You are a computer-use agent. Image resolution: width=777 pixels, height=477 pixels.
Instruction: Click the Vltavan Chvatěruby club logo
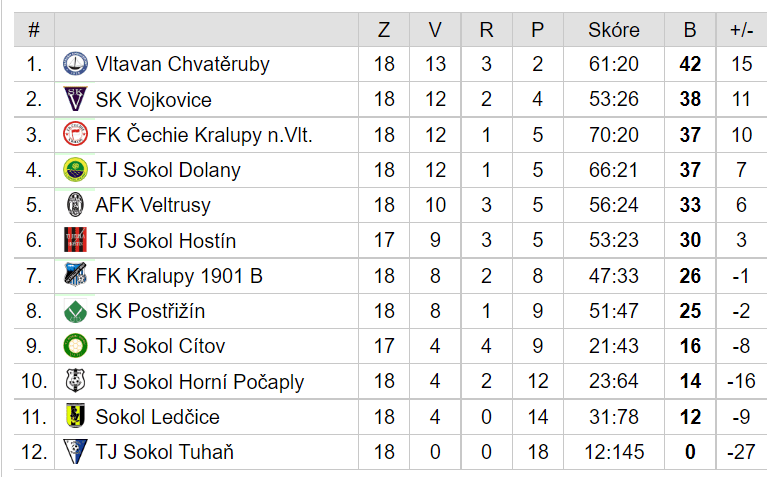[x=75, y=64]
